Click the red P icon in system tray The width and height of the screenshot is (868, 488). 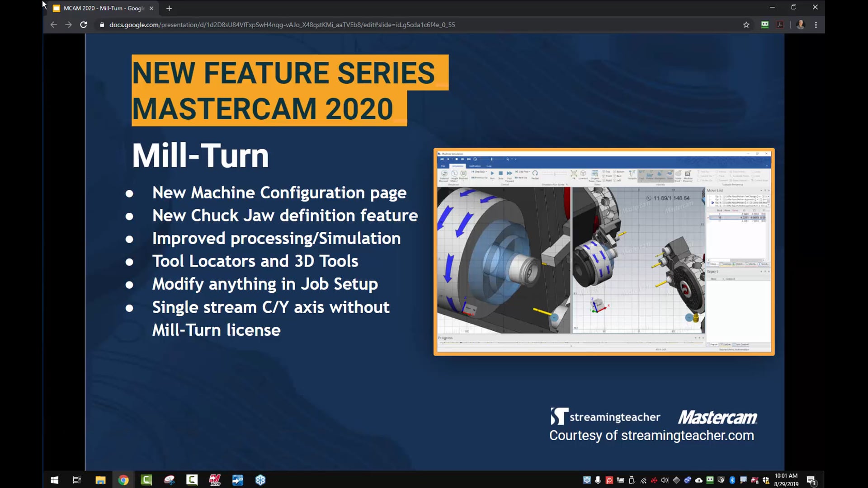(x=609, y=480)
